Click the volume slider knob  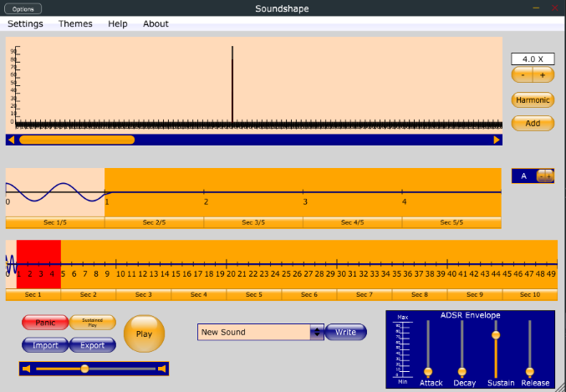[x=84, y=369]
